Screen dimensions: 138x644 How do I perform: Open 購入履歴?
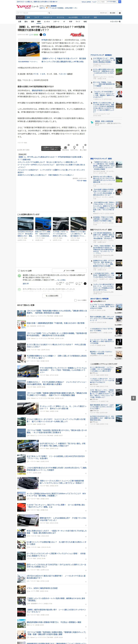(112, 13)
